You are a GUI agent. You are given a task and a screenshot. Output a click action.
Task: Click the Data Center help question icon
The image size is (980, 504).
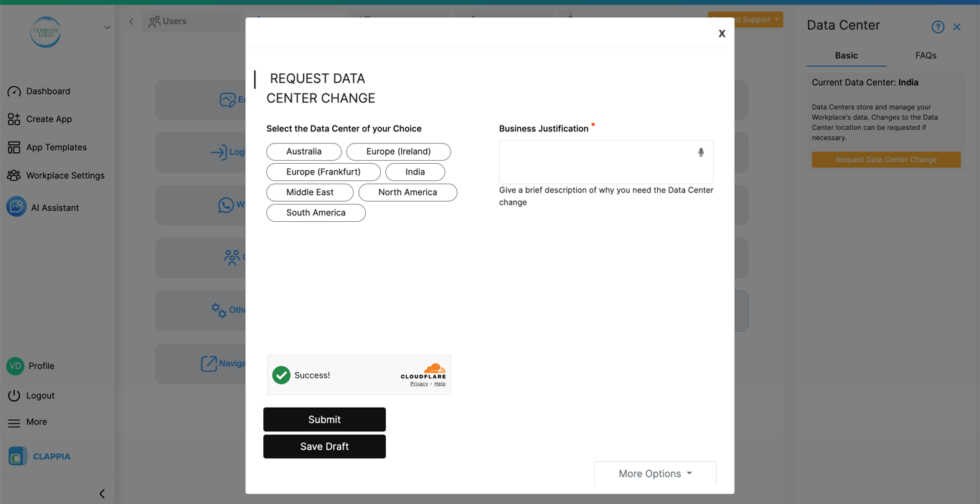tap(938, 27)
